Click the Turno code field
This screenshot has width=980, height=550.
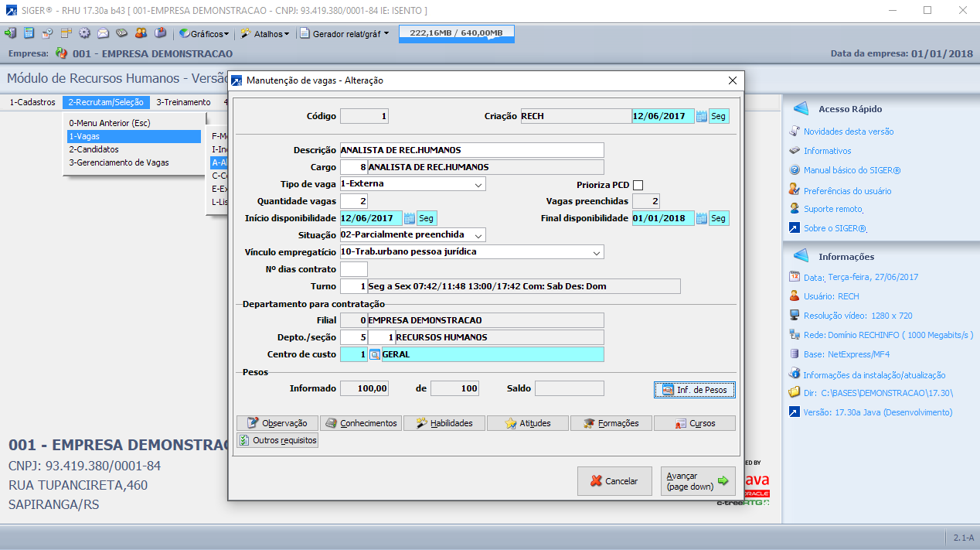pyautogui.click(x=354, y=286)
